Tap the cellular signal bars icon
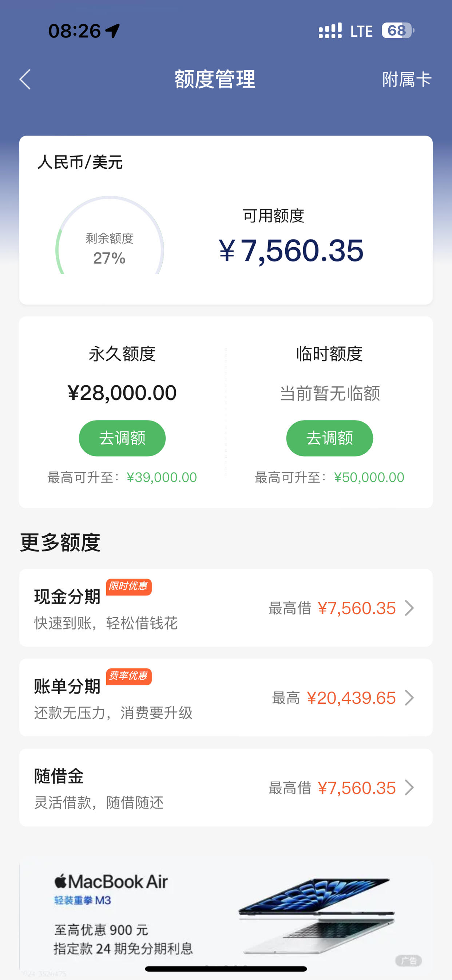This screenshot has width=452, height=980. pyautogui.click(x=330, y=31)
